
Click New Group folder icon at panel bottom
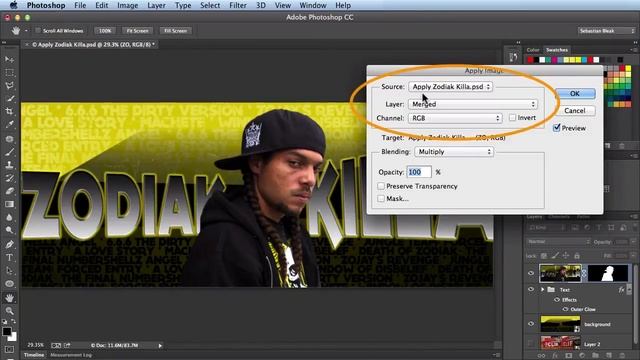595,356
